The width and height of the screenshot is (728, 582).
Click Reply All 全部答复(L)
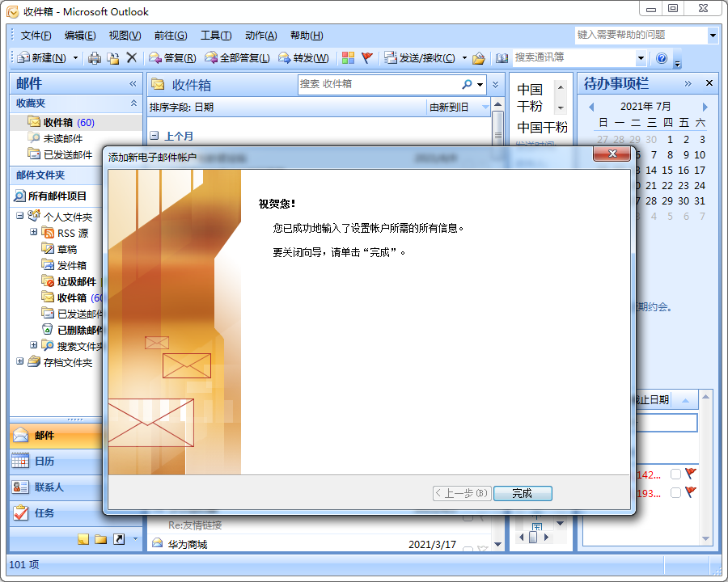point(237,58)
